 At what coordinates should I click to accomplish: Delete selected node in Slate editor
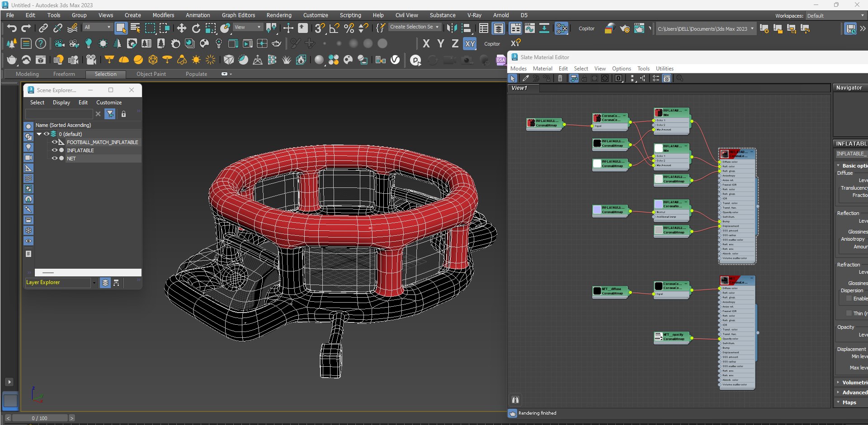[x=560, y=79]
